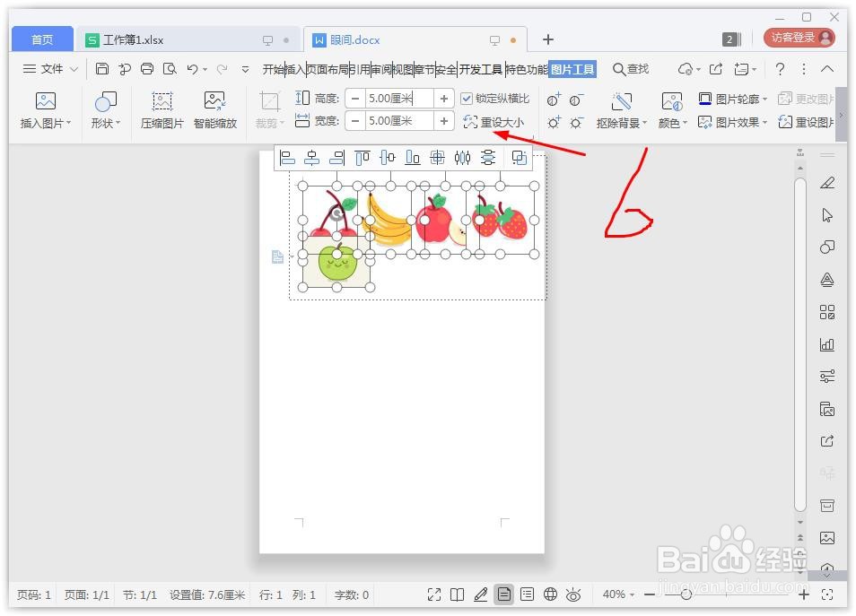Click the 访客登录 login button
856x616 pixels.
coord(798,37)
